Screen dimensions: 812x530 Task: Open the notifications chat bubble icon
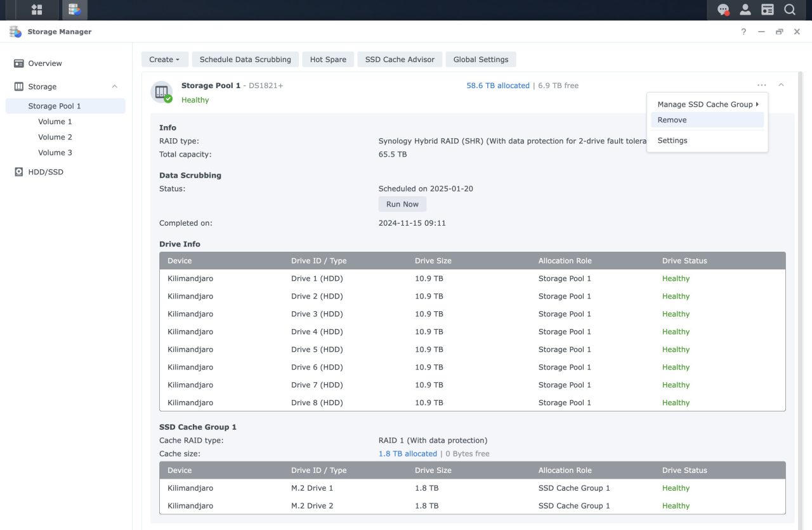click(x=723, y=10)
